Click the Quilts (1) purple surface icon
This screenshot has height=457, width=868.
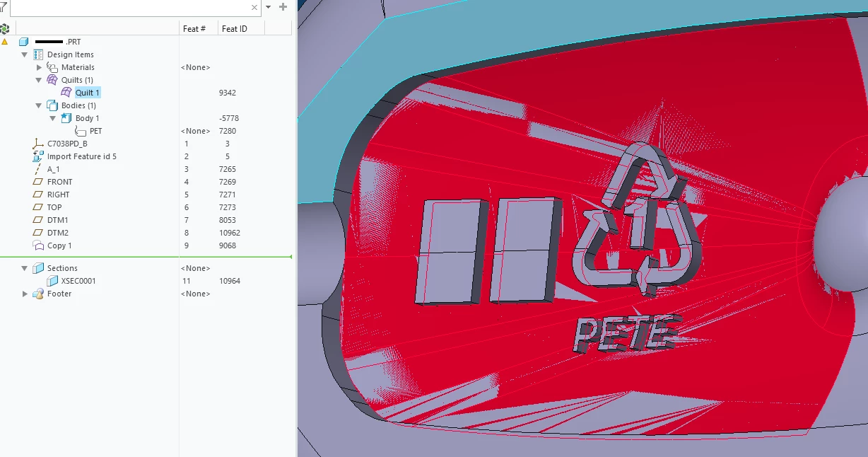pos(52,80)
